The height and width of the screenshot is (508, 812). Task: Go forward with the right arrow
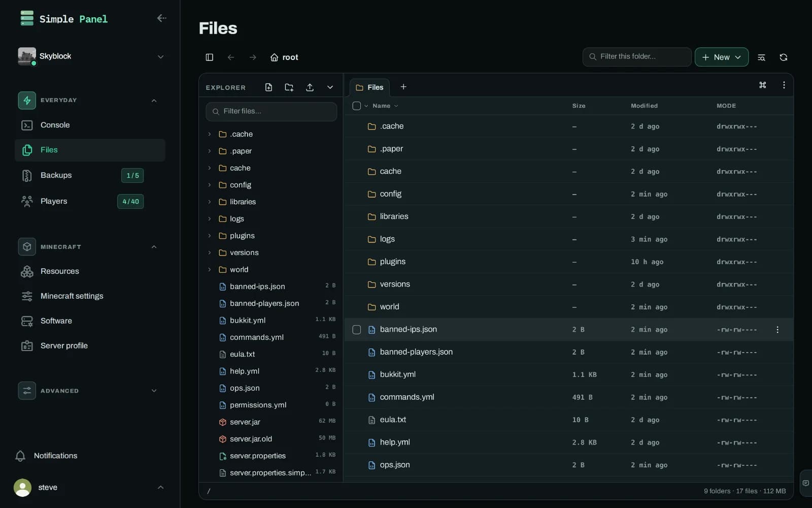(x=253, y=57)
